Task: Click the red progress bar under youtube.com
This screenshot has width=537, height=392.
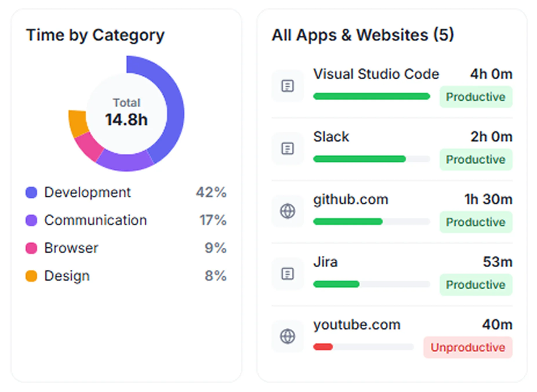Action: [323, 347]
